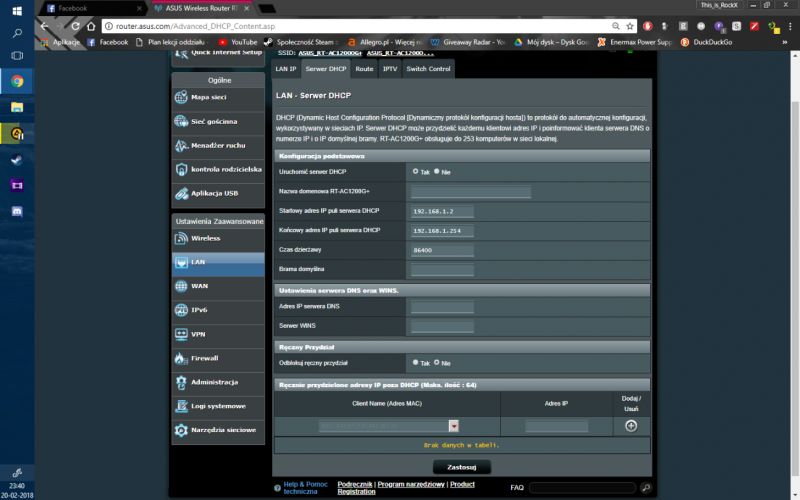The height and width of the screenshot is (500, 800).
Task: Switch to the IPTV tab
Action: pos(390,69)
